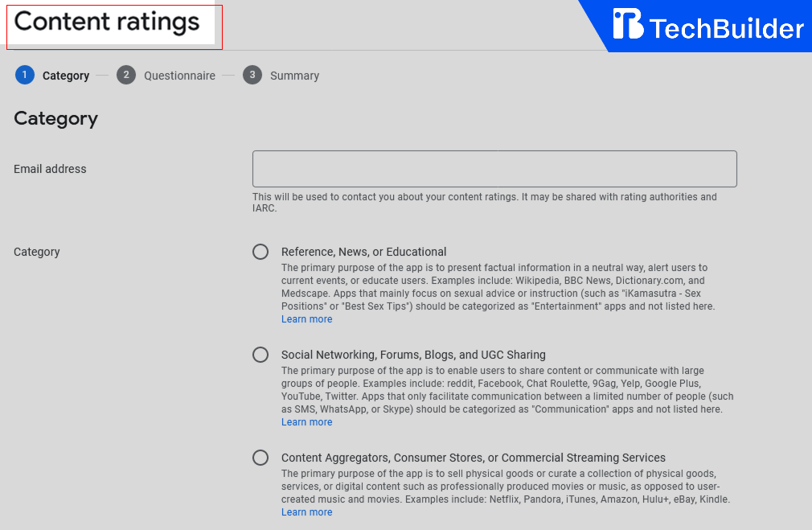The image size is (812, 530).
Task: Click the Social Networking, Forums, Blogs label text
Action: pos(413,355)
